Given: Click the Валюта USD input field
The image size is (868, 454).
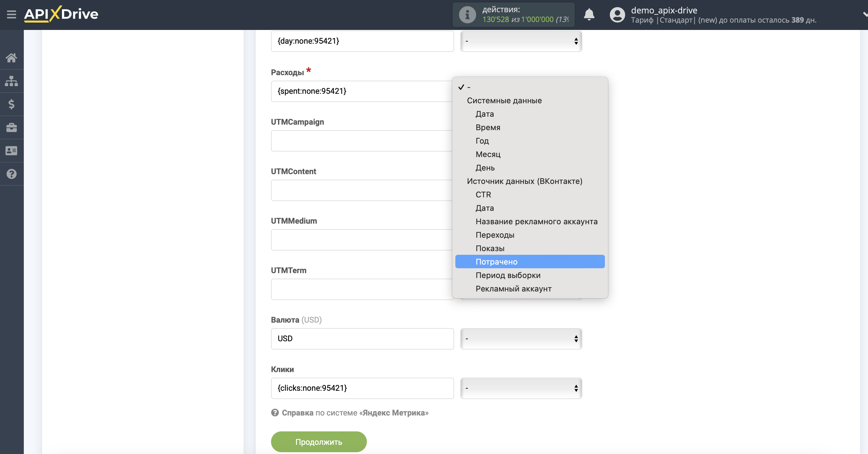Looking at the screenshot, I should (x=362, y=339).
